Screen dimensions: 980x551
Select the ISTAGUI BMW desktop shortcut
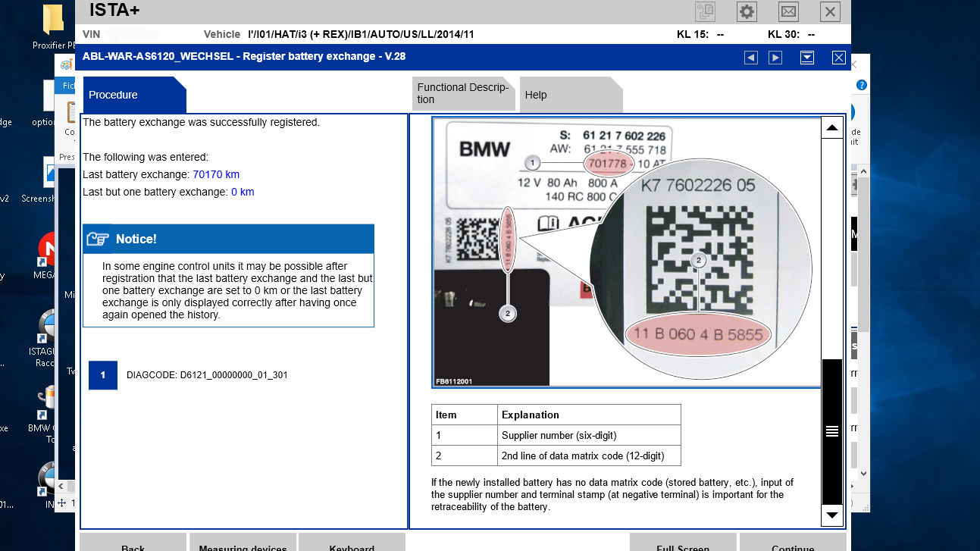(x=50, y=339)
